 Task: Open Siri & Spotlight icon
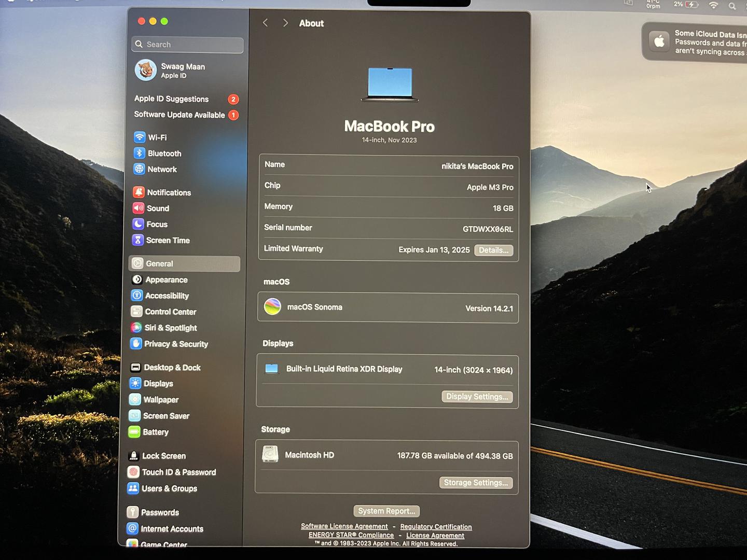(136, 328)
